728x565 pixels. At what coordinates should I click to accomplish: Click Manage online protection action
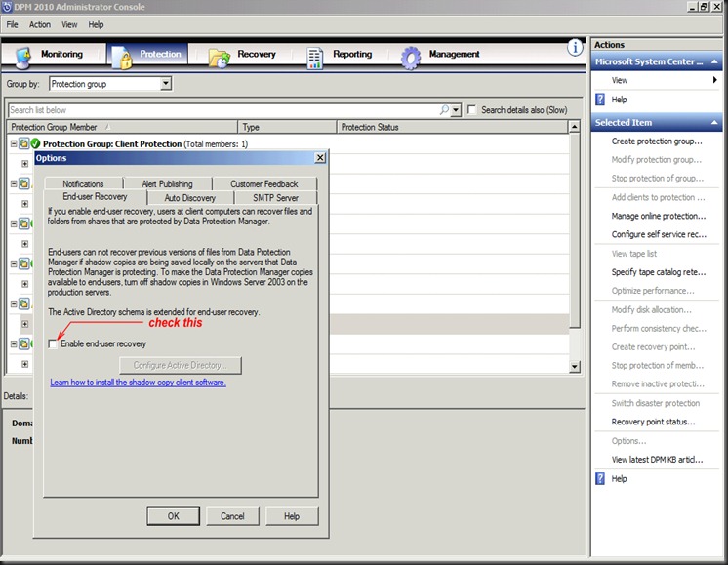(x=659, y=216)
